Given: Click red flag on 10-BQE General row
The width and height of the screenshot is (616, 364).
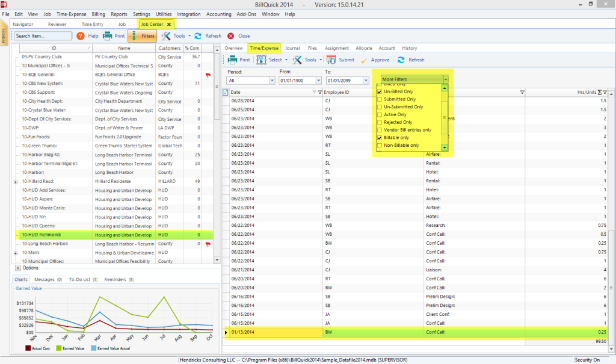Looking at the screenshot, I should click(208, 75).
